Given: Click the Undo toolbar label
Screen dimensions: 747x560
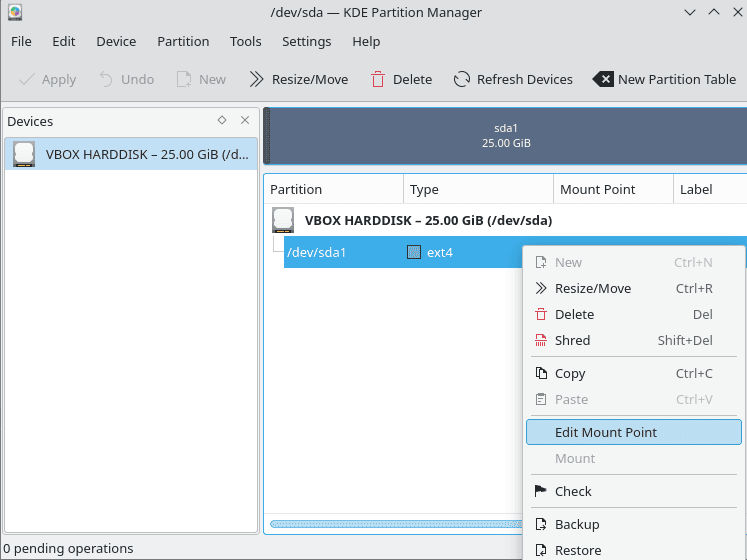Looking at the screenshot, I should tap(138, 79).
